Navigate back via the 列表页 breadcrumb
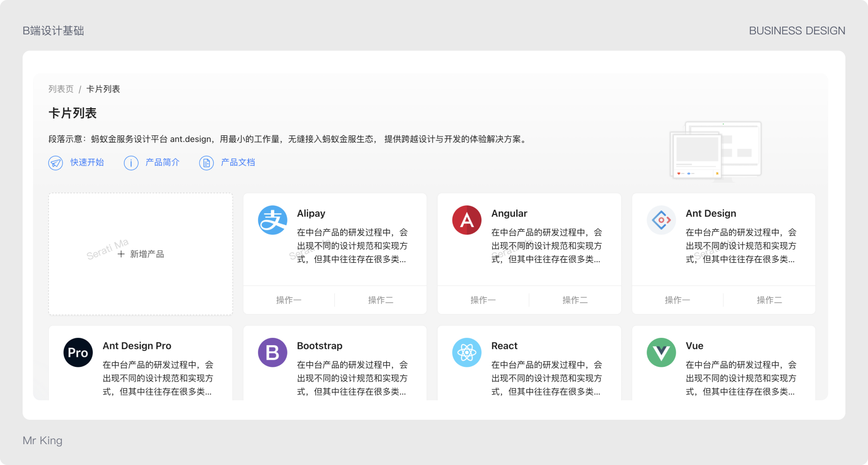The height and width of the screenshot is (465, 868). [x=61, y=89]
